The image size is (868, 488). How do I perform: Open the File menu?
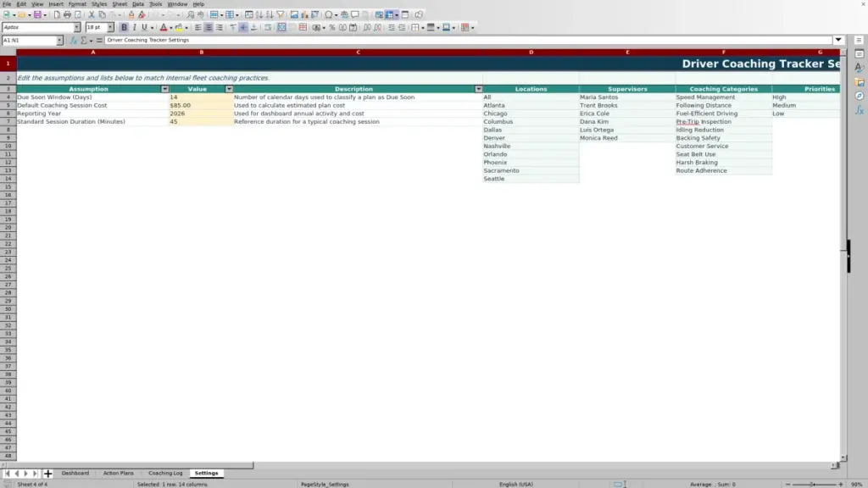(7, 4)
